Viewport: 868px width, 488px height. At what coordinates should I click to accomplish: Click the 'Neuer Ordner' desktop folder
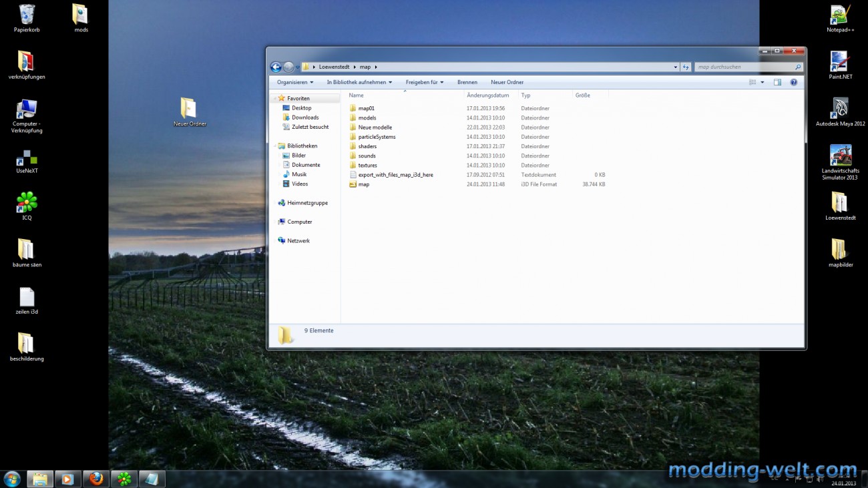tap(190, 112)
